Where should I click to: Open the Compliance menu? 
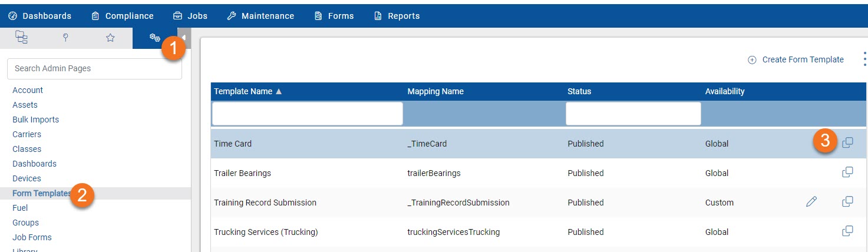point(123,16)
